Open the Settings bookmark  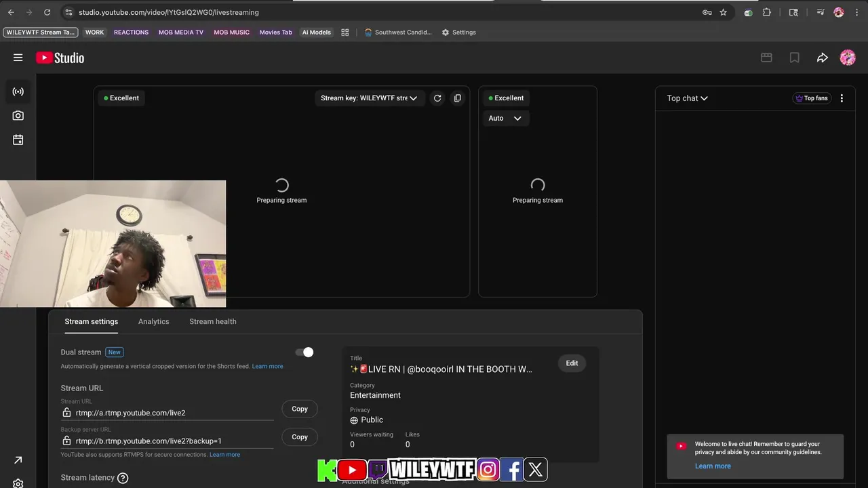[x=459, y=33]
